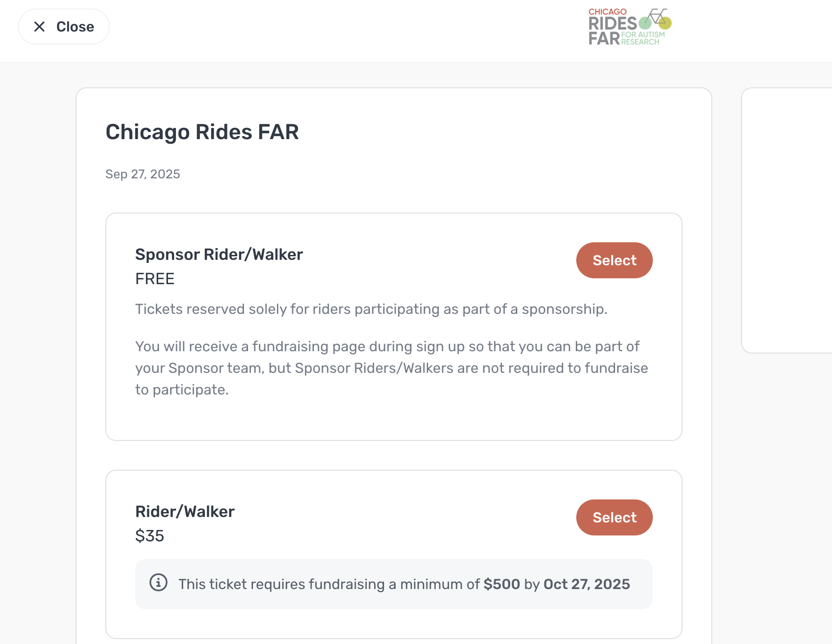Click 'FOR AUTISM RESEARCH' text in logo

642,38
